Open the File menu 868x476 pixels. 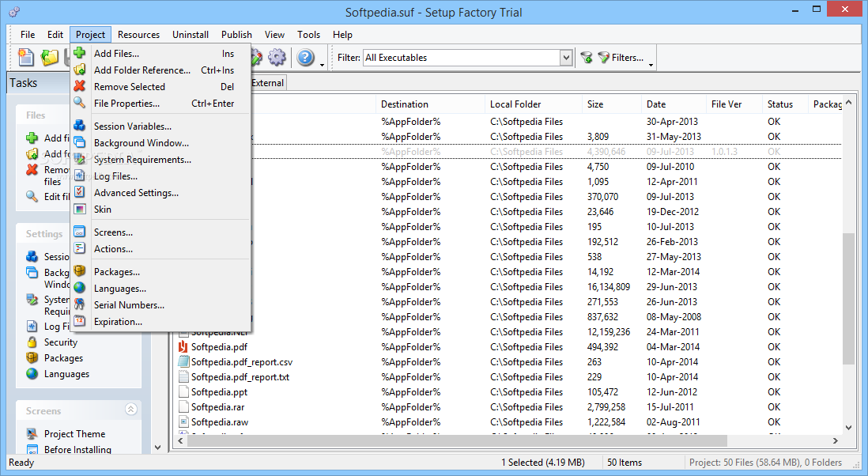tap(28, 34)
